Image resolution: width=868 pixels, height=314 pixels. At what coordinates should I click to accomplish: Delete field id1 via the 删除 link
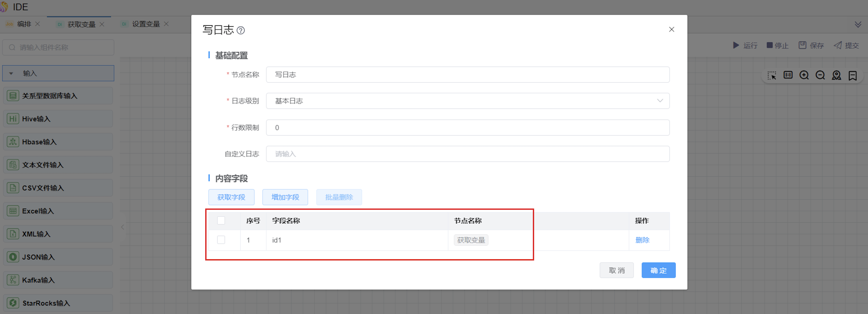(642, 240)
